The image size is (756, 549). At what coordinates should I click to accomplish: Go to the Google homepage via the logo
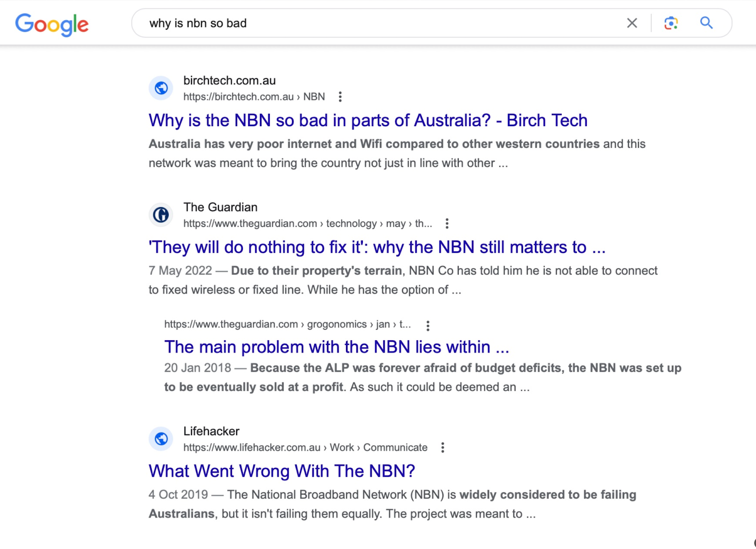click(x=52, y=24)
